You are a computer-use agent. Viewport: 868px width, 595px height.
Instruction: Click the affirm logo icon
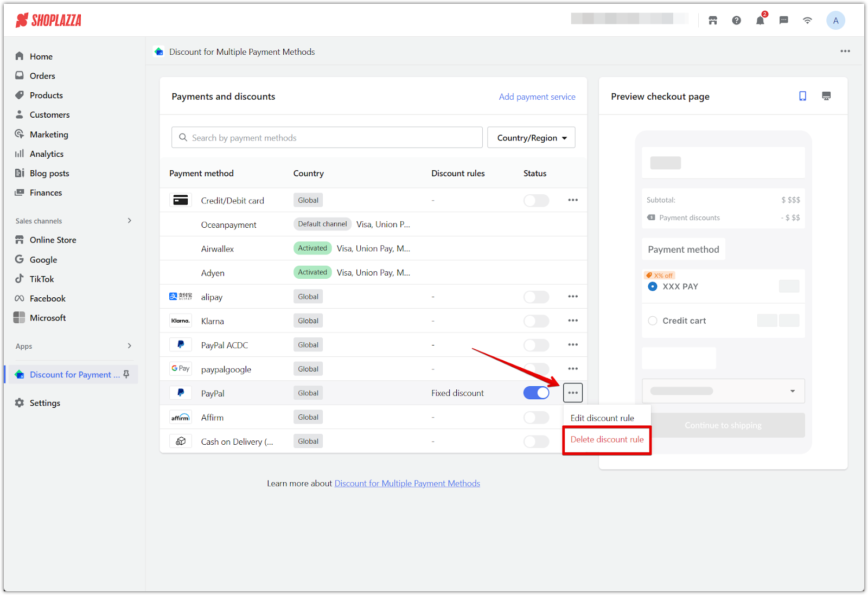tap(181, 417)
